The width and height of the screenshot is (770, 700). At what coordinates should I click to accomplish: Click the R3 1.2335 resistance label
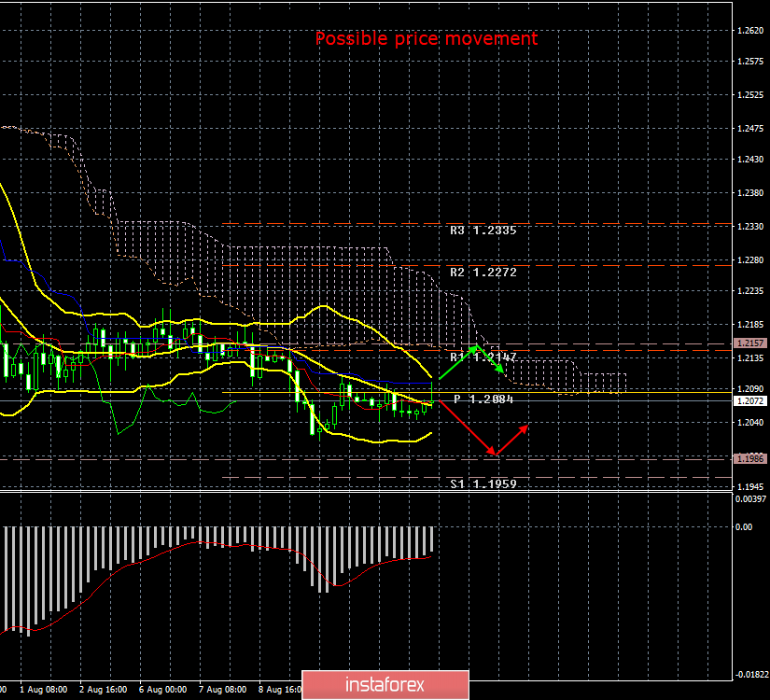pyautogui.click(x=483, y=231)
